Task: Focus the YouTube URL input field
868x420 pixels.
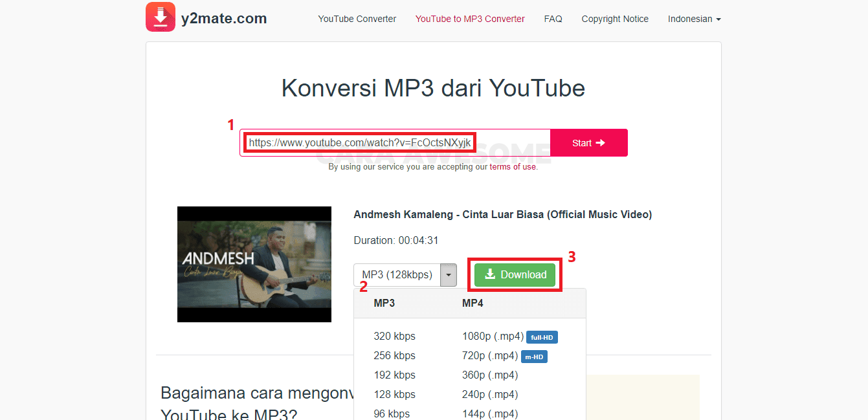Action: coord(395,142)
